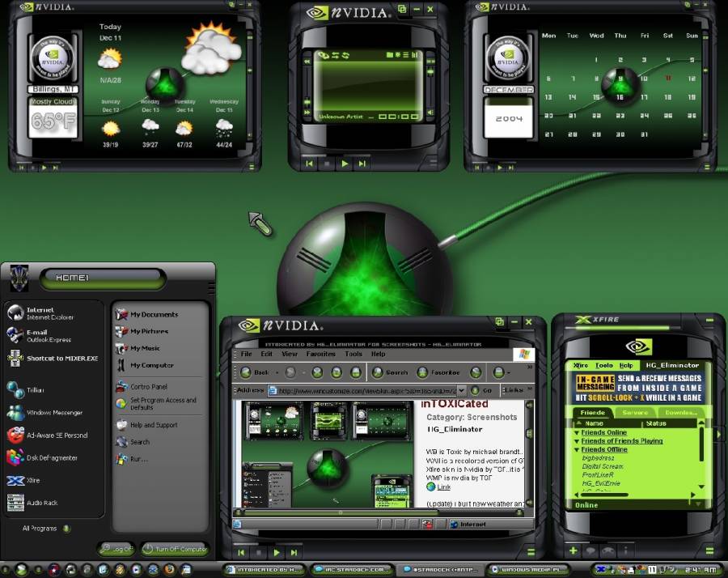The height and width of the screenshot is (578, 728).
Task: Open the browser Tools menu
Action: 353,354
